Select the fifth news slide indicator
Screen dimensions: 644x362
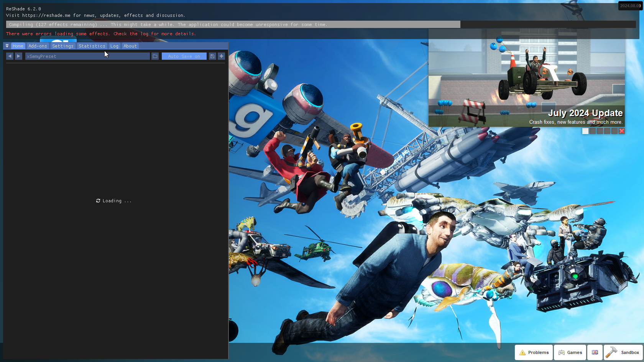[614, 131]
